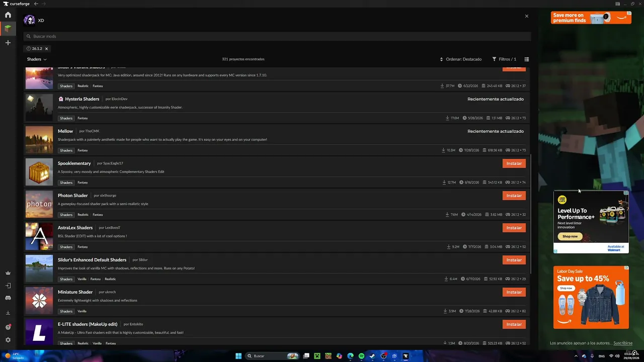Visit author ElocinDev's profile
The height and width of the screenshot is (362, 644).
click(x=119, y=99)
